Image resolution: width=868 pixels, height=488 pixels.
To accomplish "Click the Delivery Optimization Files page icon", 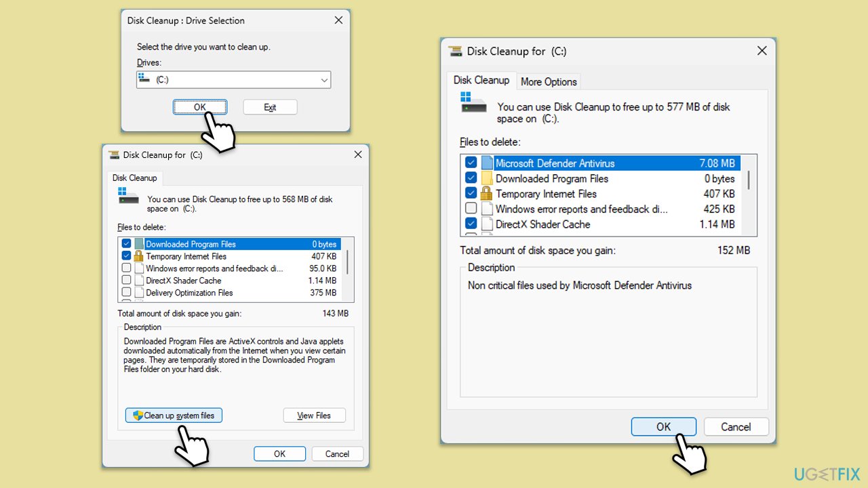I will (x=138, y=293).
